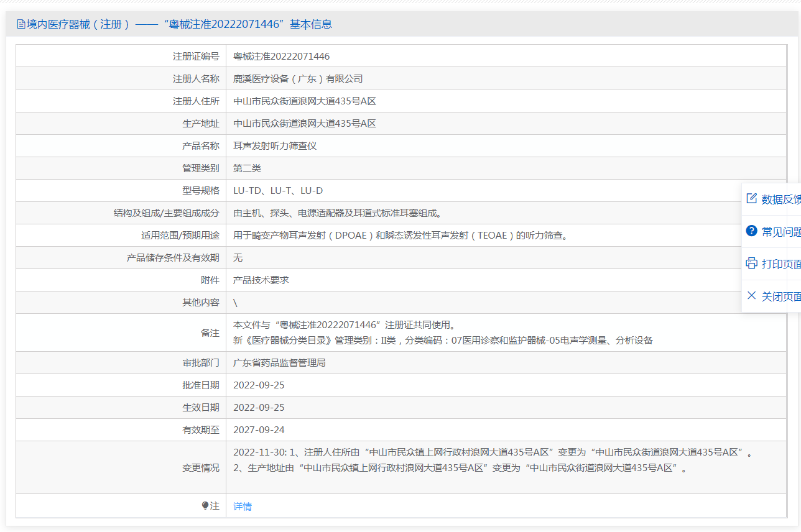Click product name 耳声发射听力筛查仪
801x532 pixels.
[275, 146]
